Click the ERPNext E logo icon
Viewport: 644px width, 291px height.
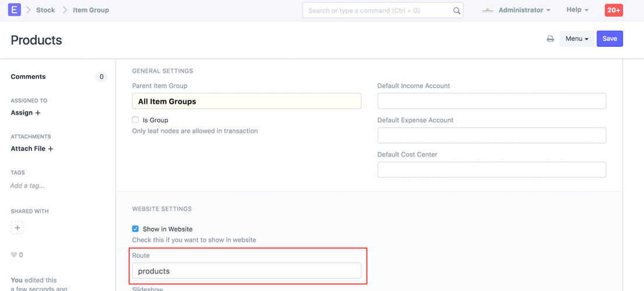point(15,10)
